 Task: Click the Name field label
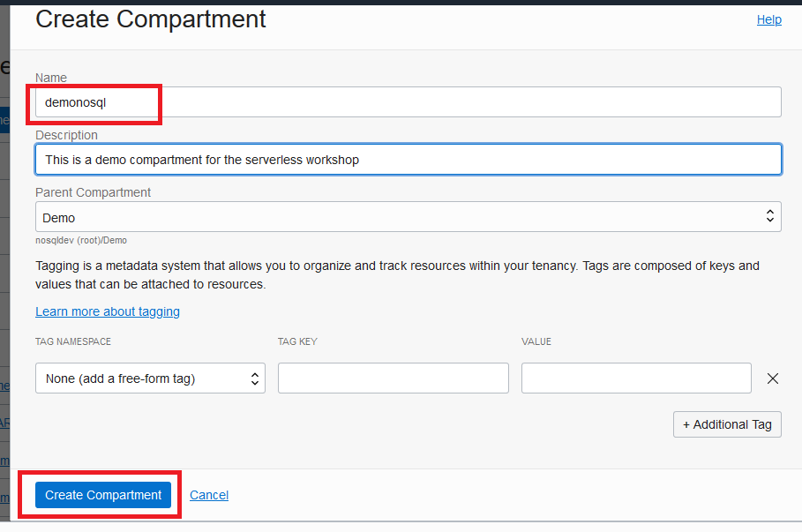pyautogui.click(x=51, y=78)
